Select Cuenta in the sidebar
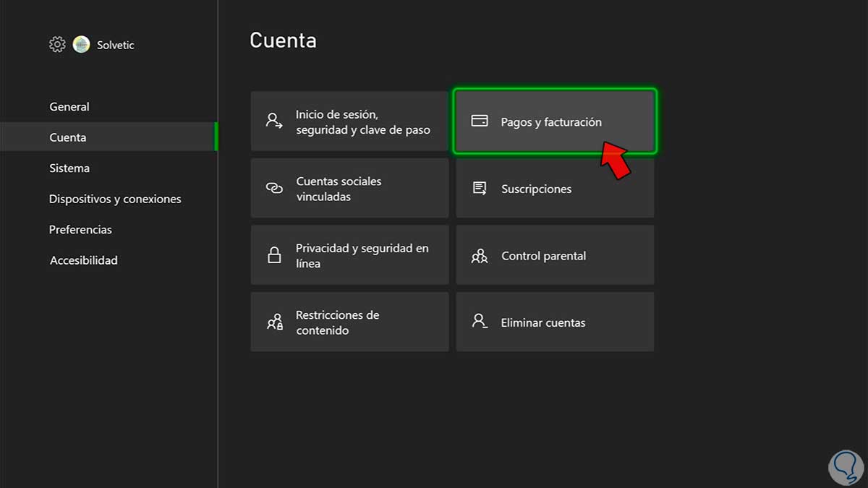Image resolution: width=868 pixels, height=488 pixels. 68,137
